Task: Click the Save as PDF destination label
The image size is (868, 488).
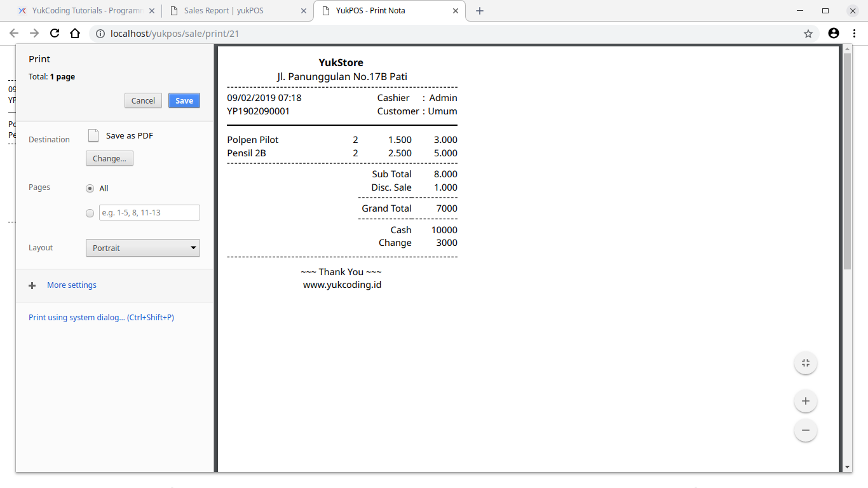Action: [130, 135]
